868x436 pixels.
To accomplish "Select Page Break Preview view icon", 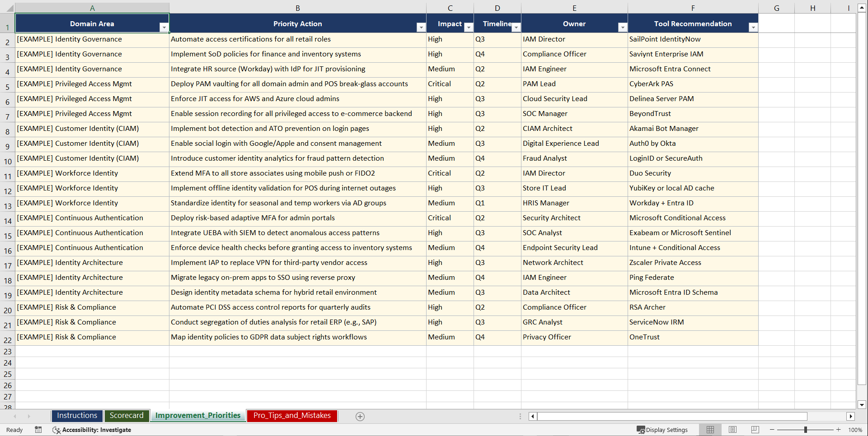I will (x=755, y=430).
